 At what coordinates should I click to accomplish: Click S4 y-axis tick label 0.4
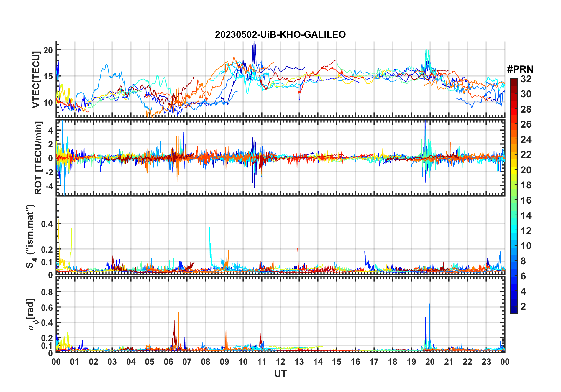click(47, 224)
